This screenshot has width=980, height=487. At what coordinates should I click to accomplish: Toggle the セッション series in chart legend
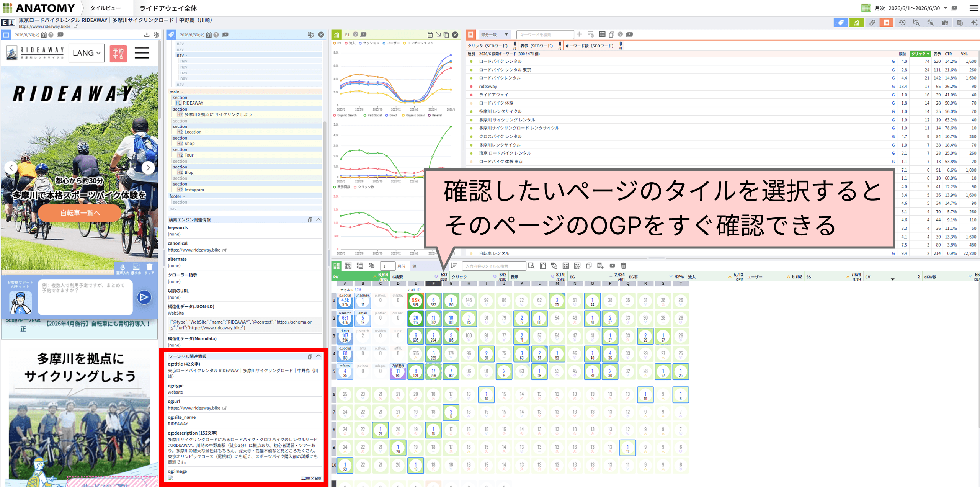tap(369, 43)
